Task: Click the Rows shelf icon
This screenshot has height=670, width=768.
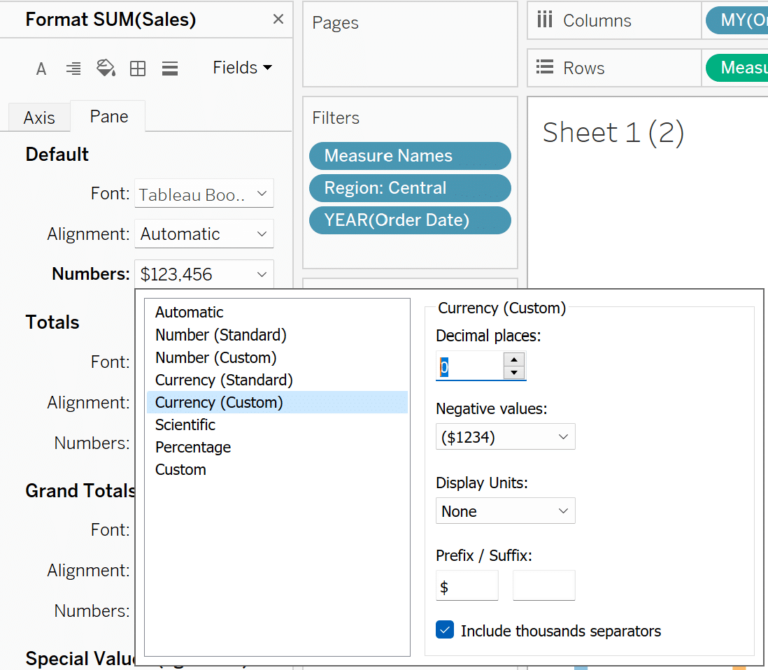Action: [545, 68]
